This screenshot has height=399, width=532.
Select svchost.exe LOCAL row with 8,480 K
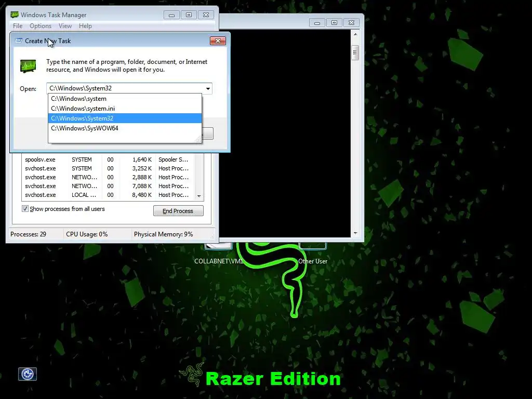click(x=109, y=195)
